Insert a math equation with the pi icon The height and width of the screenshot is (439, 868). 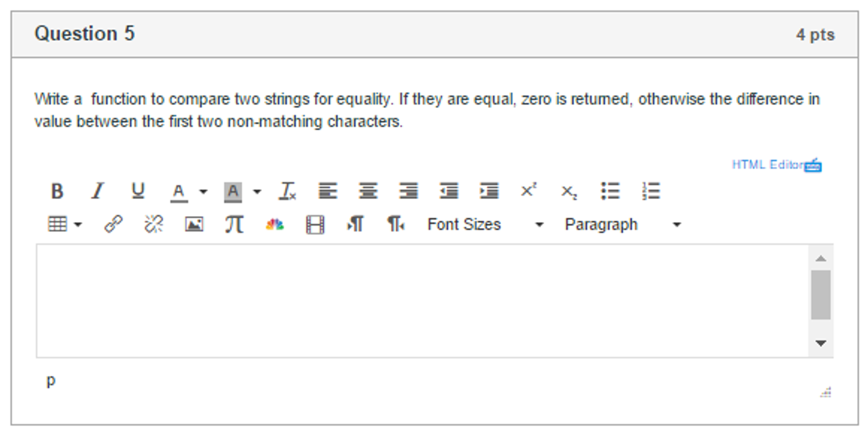coord(234,224)
